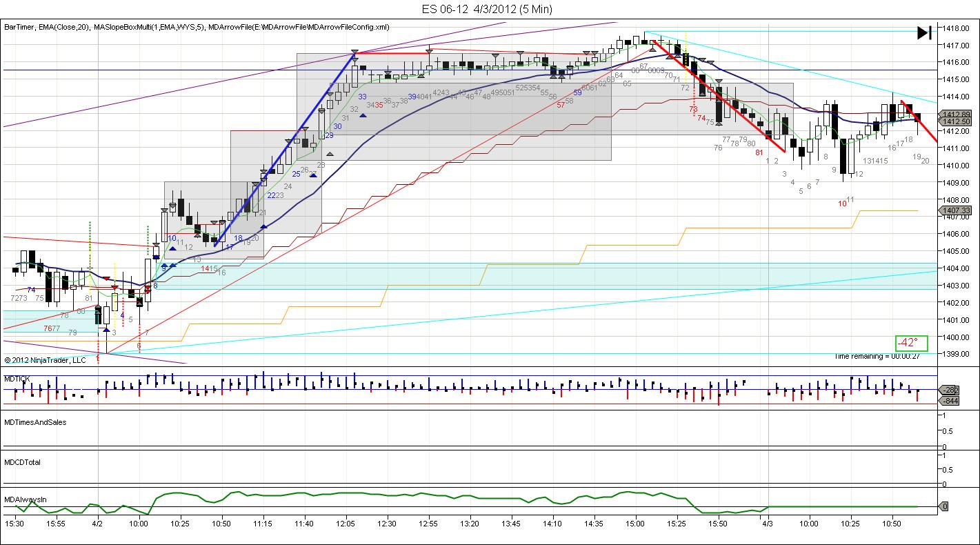Select the 'BarTimer, EMA(Close,20)' indicator label line

coord(197,27)
